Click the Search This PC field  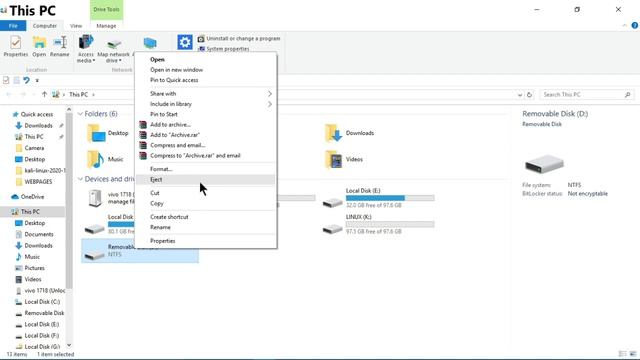[586, 95]
